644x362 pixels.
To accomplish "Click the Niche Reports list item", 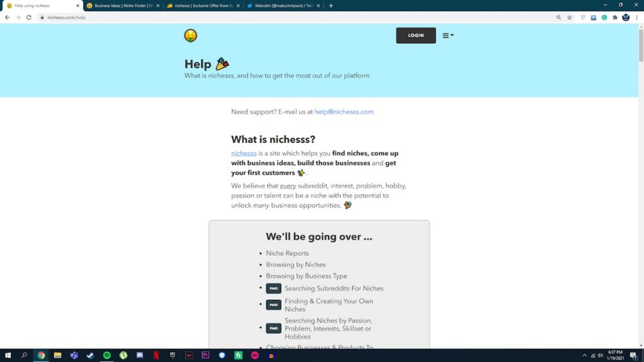I will pos(287,253).
